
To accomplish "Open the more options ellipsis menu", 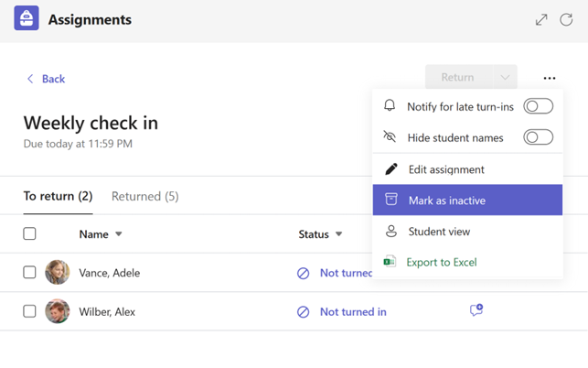I will click(550, 78).
